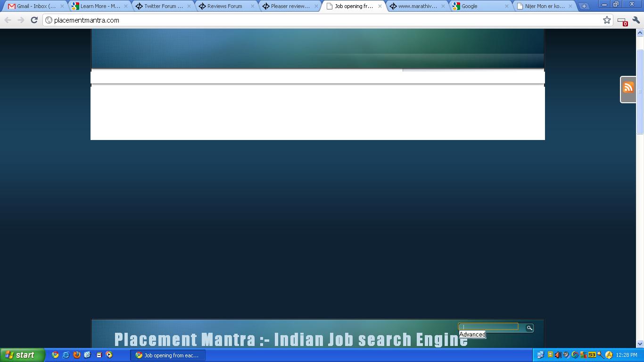Click Placement Mantra Indian Job search heading
Screen dimensions: 644x362
click(291, 339)
